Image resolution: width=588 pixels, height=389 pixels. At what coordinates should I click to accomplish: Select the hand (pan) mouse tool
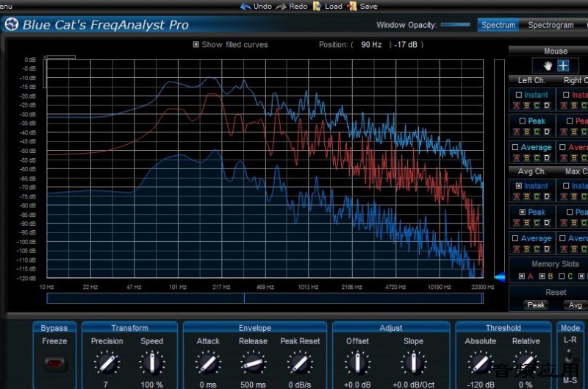(x=548, y=66)
